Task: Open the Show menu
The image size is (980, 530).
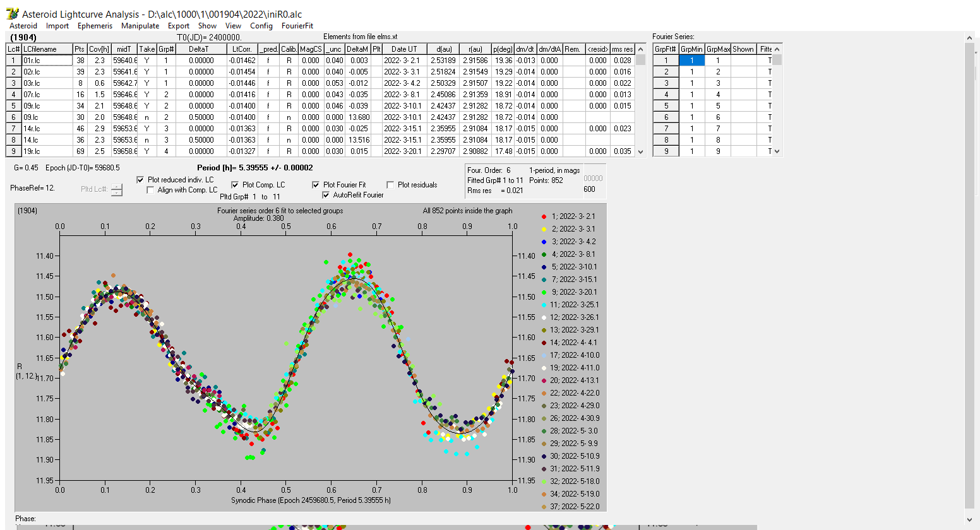Action: click(207, 26)
